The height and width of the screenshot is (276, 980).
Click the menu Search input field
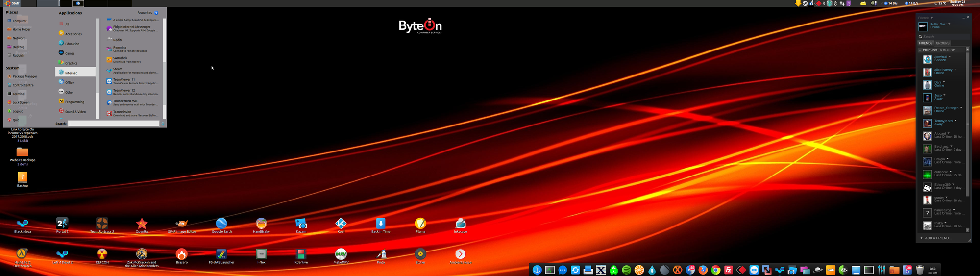coord(113,124)
